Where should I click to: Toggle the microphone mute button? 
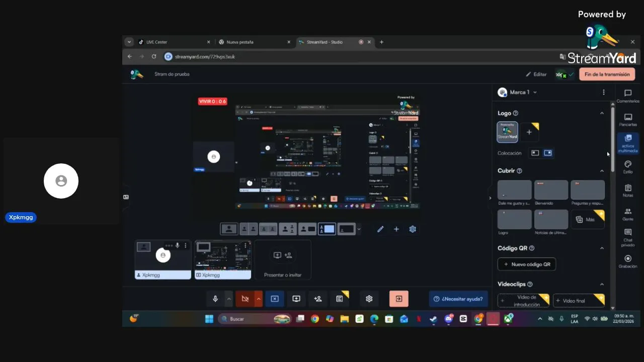215,299
